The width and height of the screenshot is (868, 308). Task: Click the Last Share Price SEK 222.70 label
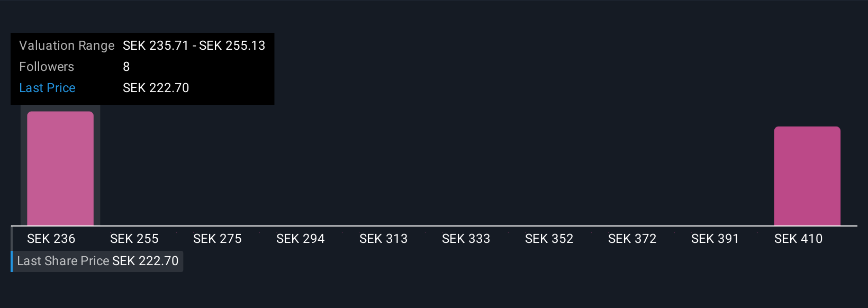98,261
